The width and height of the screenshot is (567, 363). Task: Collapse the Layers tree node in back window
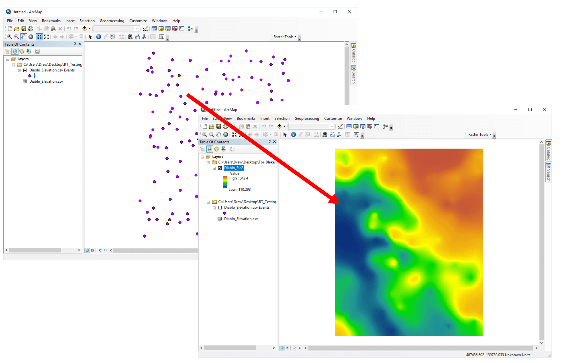(x=8, y=59)
